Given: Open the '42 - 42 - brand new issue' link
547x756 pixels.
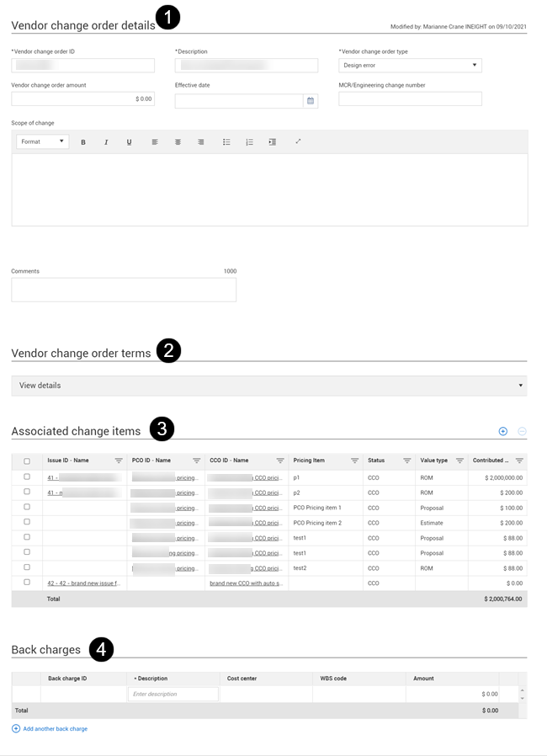Looking at the screenshot, I should tap(84, 583).
